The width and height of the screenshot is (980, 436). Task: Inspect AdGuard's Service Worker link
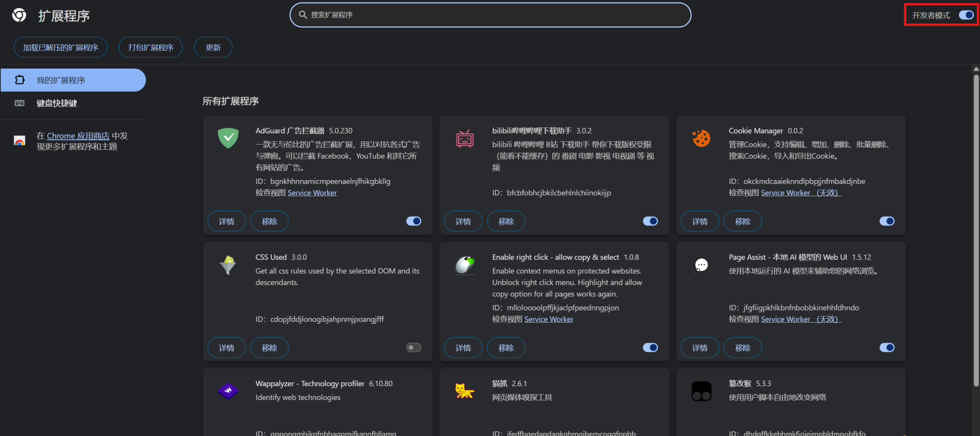[x=312, y=193]
